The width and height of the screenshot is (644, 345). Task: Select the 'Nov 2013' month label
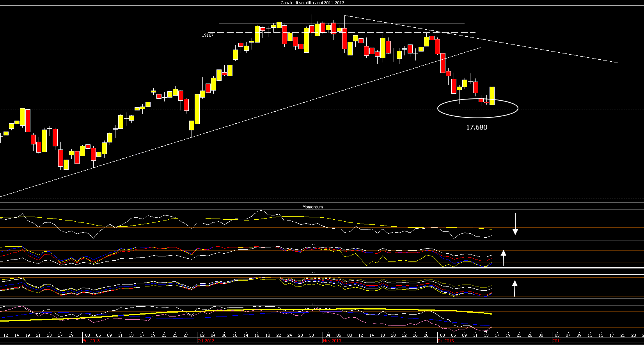pos(332,341)
